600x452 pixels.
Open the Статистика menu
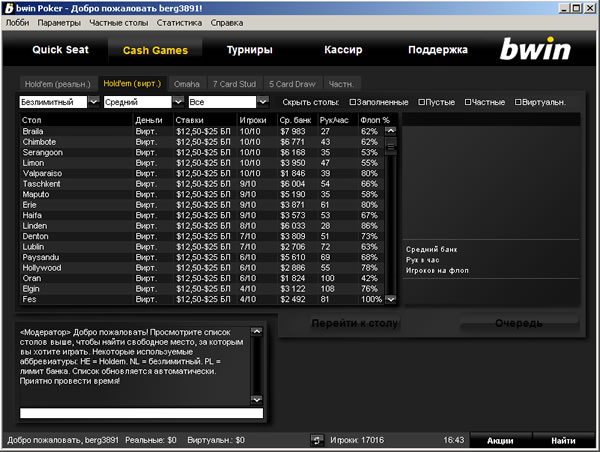(x=179, y=23)
